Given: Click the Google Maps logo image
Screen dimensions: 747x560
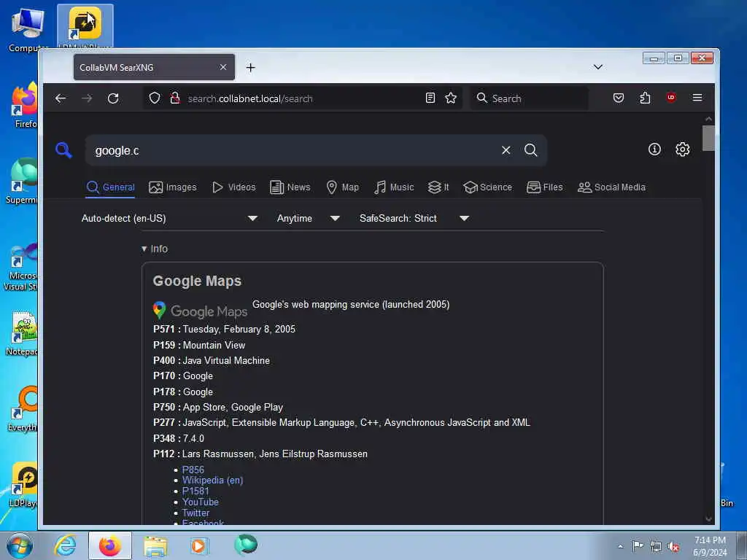Looking at the screenshot, I should point(200,311).
